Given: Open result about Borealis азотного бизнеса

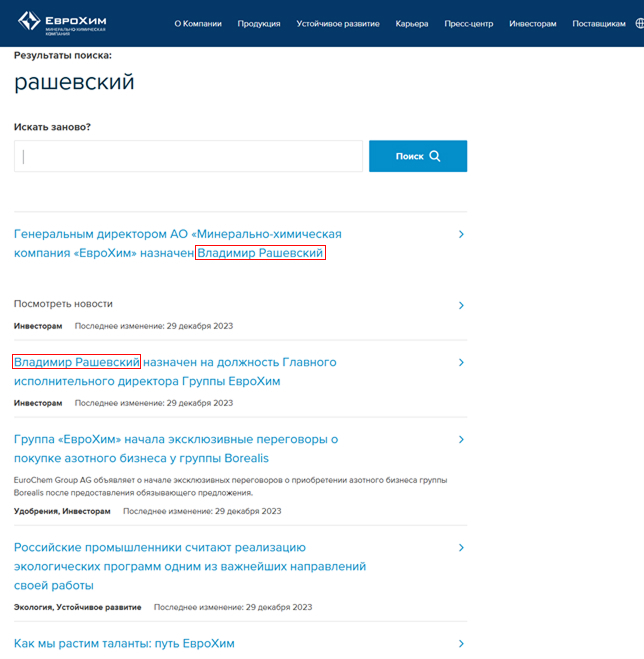Looking at the screenshot, I should pyautogui.click(x=176, y=448).
